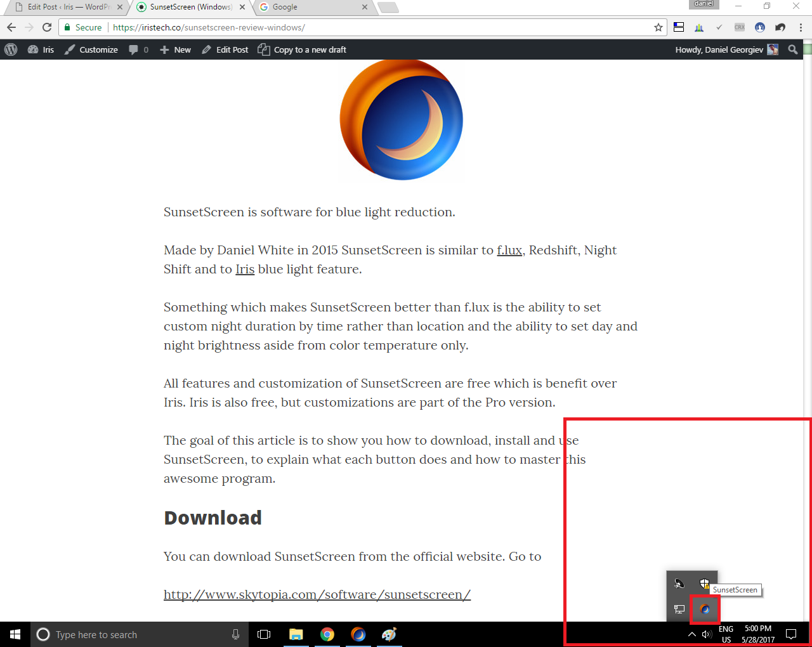This screenshot has height=647, width=812.
Task: Open Task View on the taskbar
Action: coord(264,634)
